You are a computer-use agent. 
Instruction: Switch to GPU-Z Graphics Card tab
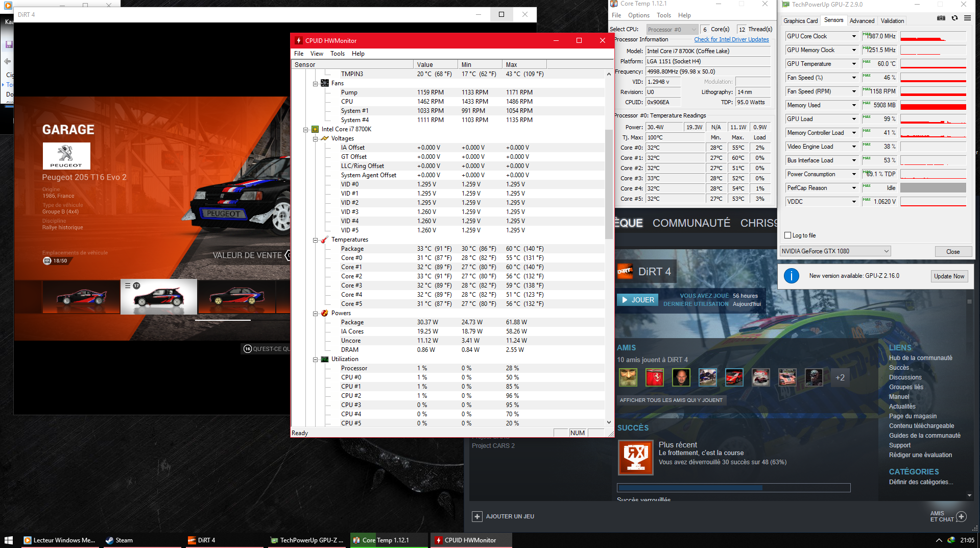tap(800, 21)
